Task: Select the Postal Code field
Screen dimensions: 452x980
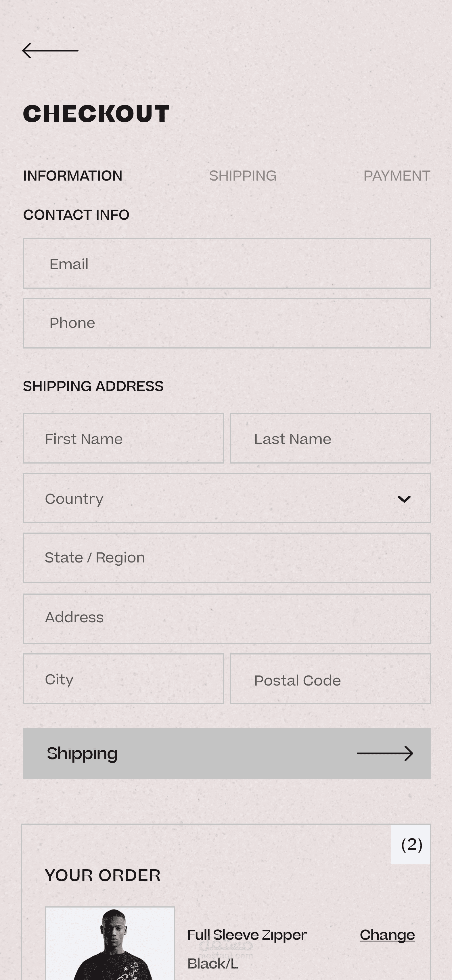Action: pyautogui.click(x=331, y=679)
